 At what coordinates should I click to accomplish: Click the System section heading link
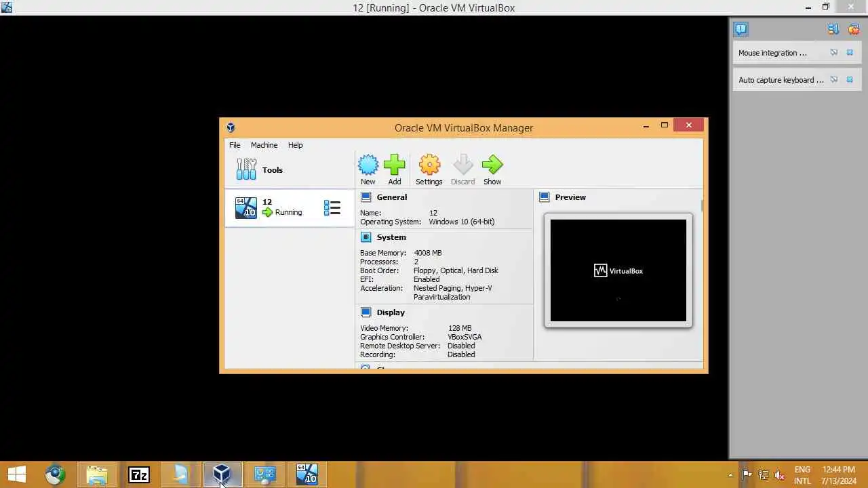(391, 237)
